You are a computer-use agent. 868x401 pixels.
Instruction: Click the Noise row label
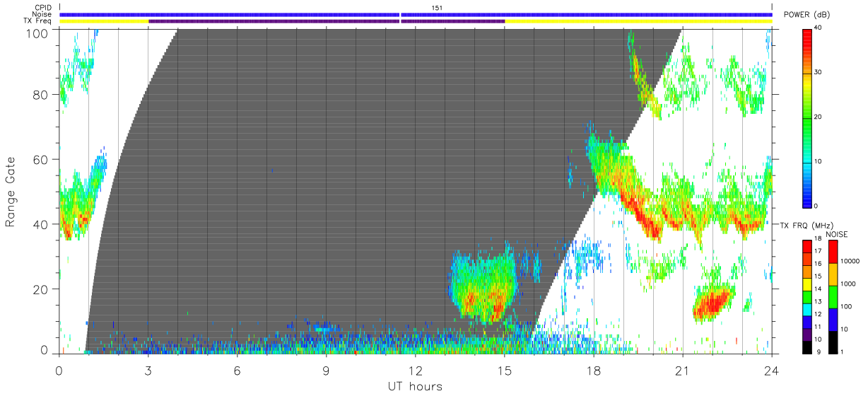pyautogui.click(x=42, y=14)
